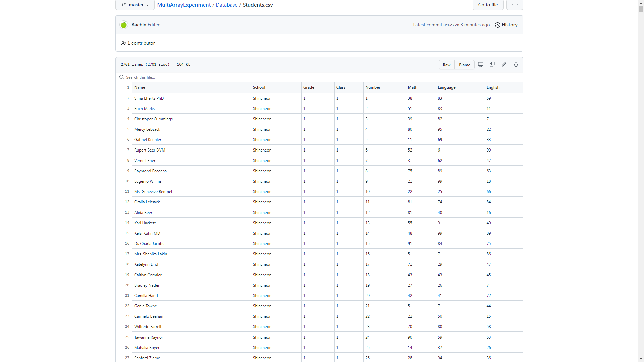Click the trash icon to delete Students.csv
Screen dimensions: 644x362
[516, 64]
